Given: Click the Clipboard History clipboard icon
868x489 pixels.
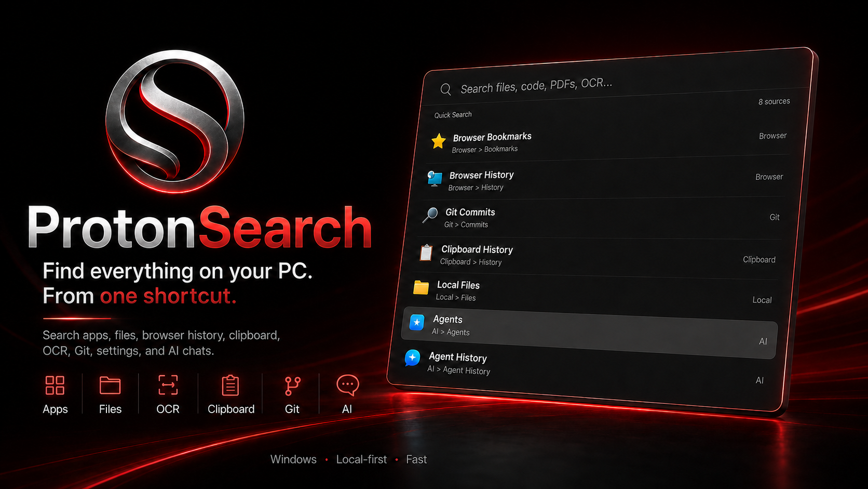Looking at the screenshot, I should click(x=426, y=253).
